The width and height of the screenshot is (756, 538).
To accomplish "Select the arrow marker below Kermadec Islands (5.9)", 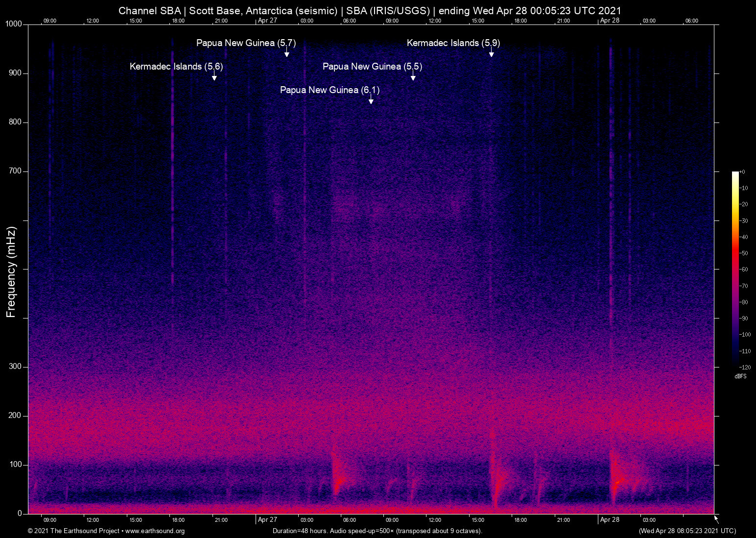I will (x=491, y=53).
